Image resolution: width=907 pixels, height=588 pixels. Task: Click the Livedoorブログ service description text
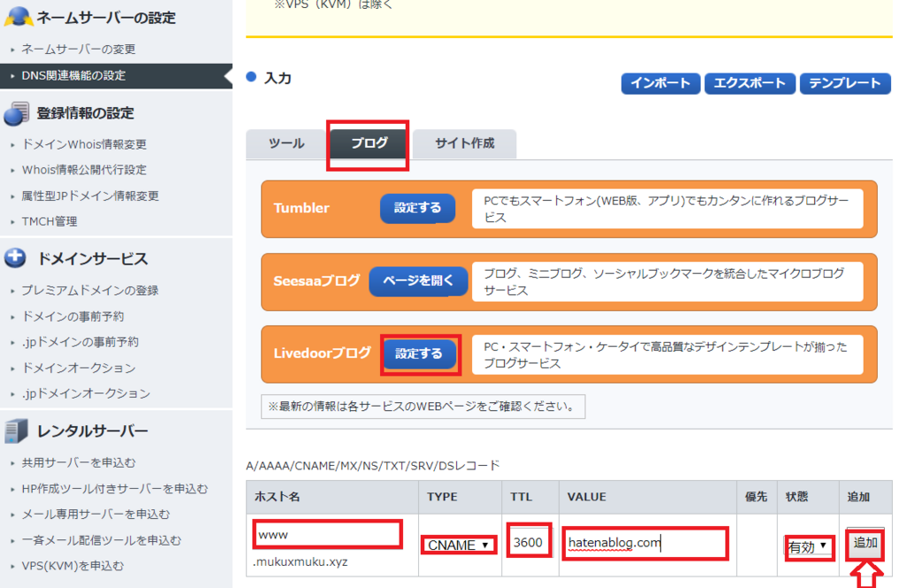point(665,355)
